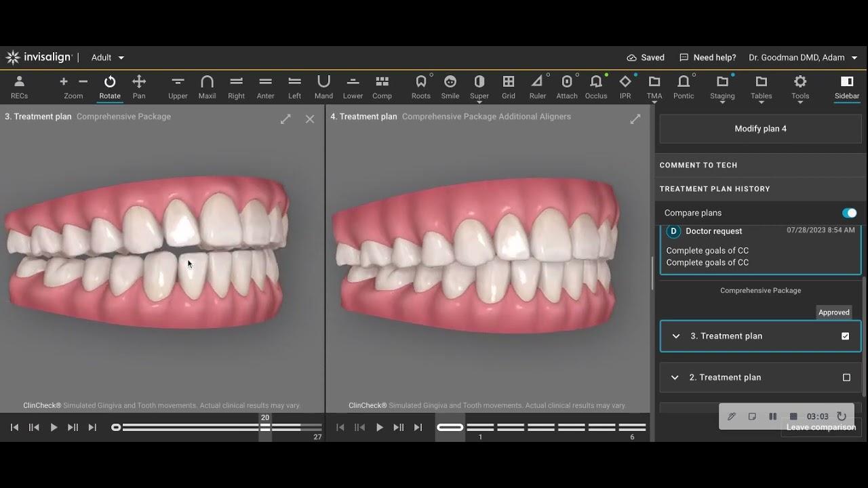Select the Rotate tool
Image resolution: width=868 pixels, height=488 pixels.
[110, 87]
